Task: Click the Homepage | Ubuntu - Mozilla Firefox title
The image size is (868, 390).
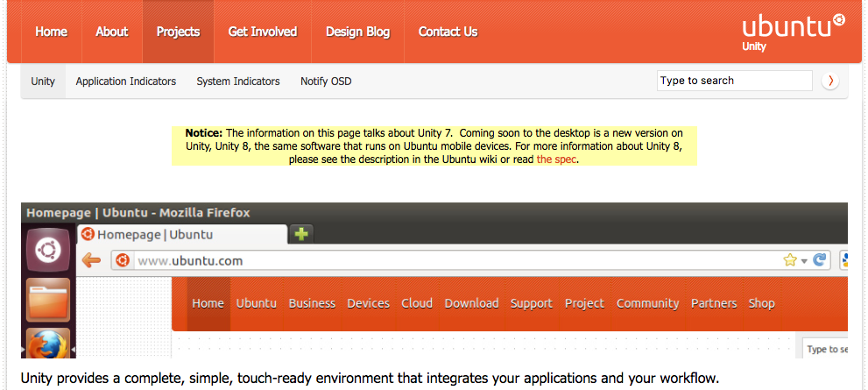Action: pos(138,213)
